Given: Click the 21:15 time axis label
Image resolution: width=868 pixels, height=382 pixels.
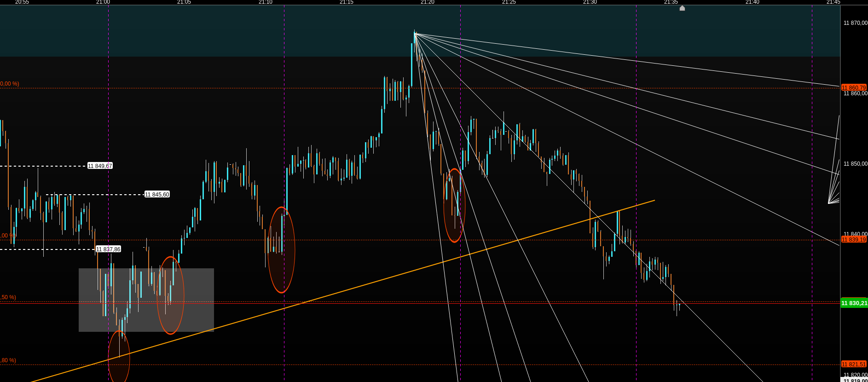Looking at the screenshot, I should click(x=347, y=2).
